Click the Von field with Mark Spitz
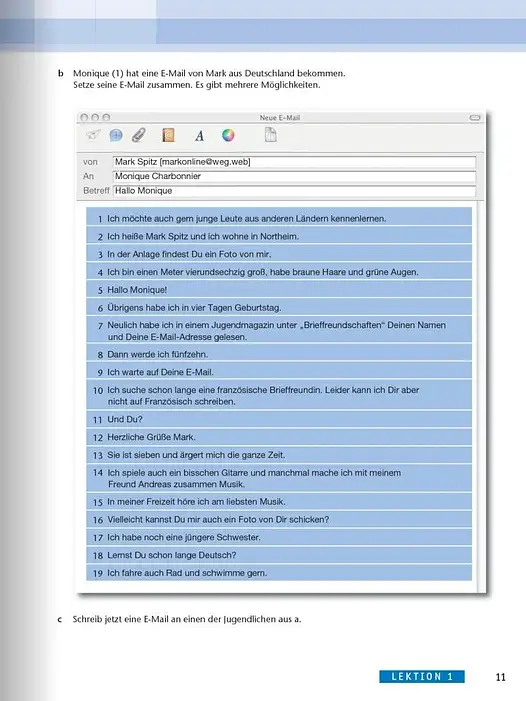 [x=294, y=162]
